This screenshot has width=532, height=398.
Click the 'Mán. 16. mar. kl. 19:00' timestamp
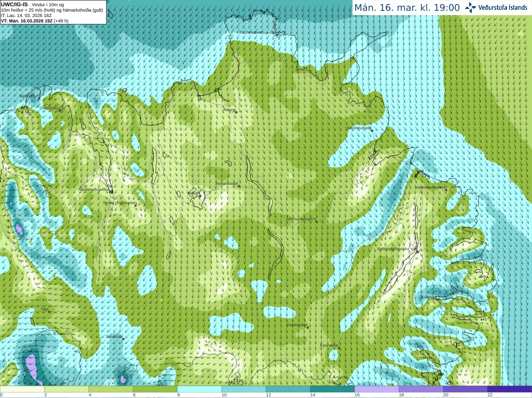(407, 8)
